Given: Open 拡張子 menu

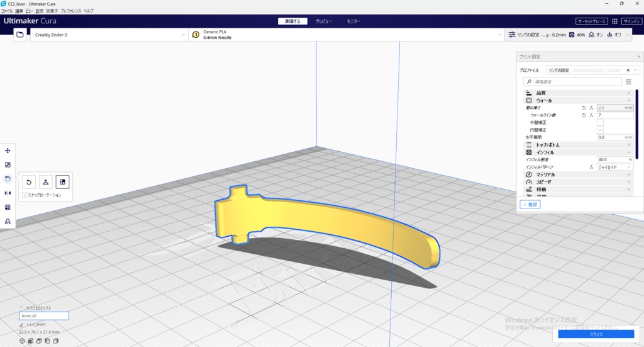Looking at the screenshot, I should (52, 11).
